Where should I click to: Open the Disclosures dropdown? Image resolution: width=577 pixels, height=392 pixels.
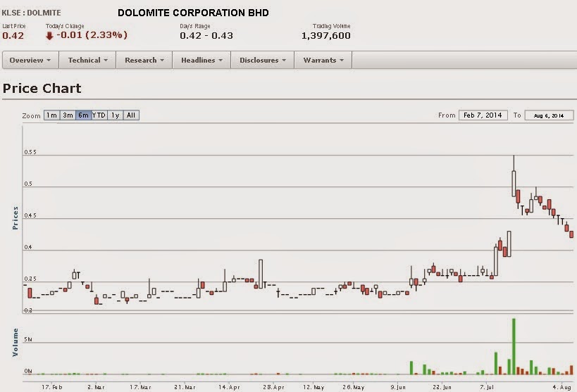263,60
